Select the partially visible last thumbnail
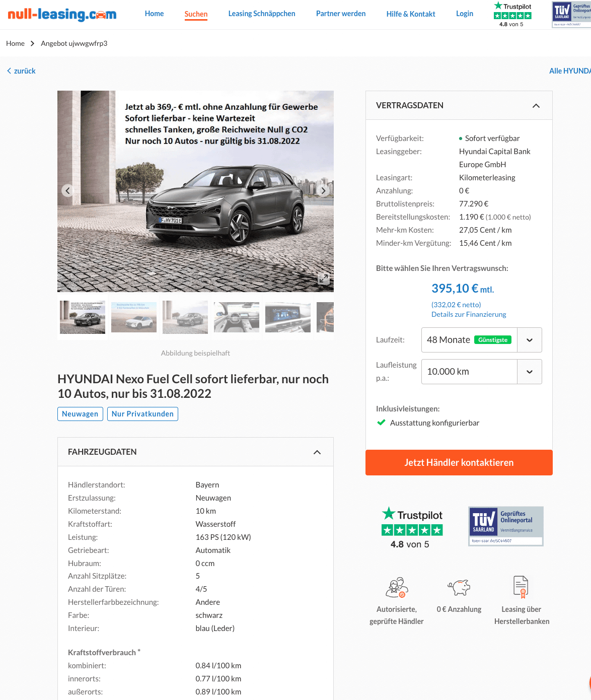591x700 pixels. [x=325, y=317]
